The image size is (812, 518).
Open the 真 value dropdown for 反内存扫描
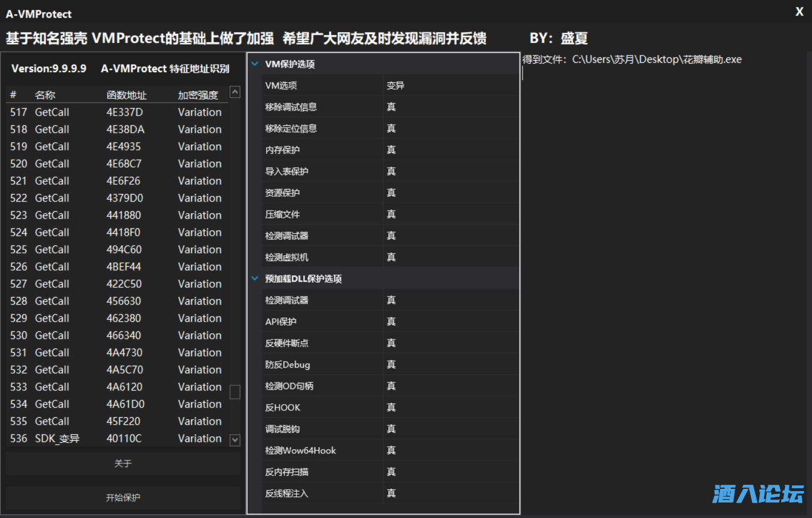click(451, 472)
